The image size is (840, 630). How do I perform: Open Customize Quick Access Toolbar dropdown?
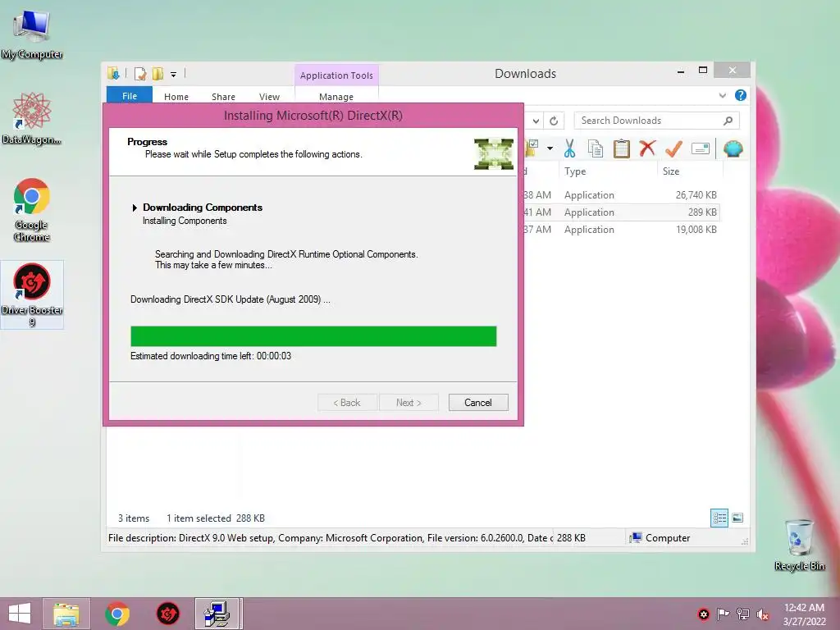174,75
